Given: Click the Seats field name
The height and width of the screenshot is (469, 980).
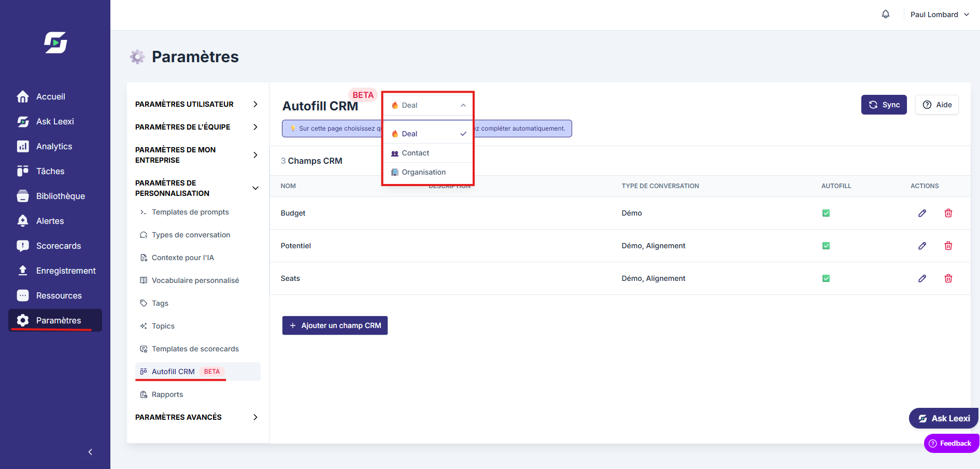Looking at the screenshot, I should point(290,278).
